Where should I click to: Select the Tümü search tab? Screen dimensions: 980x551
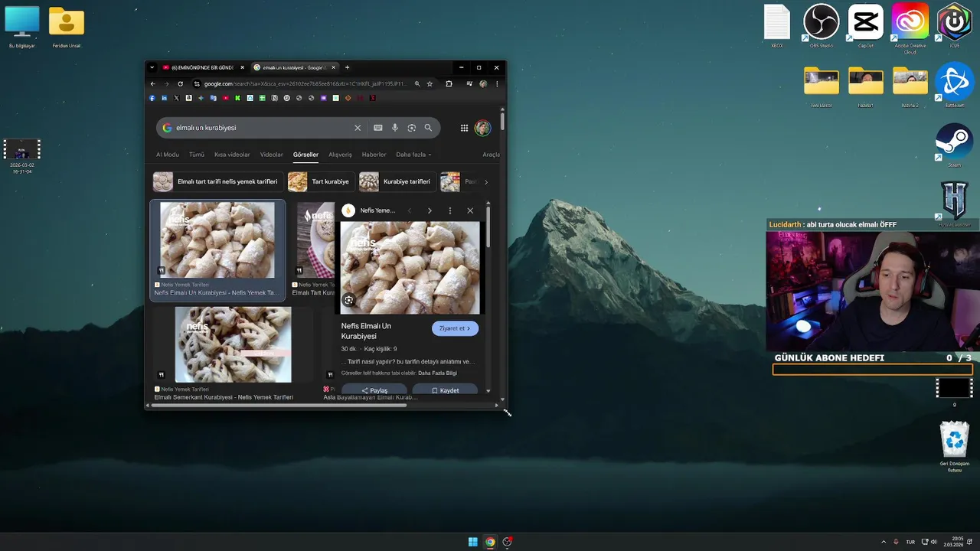click(x=197, y=155)
